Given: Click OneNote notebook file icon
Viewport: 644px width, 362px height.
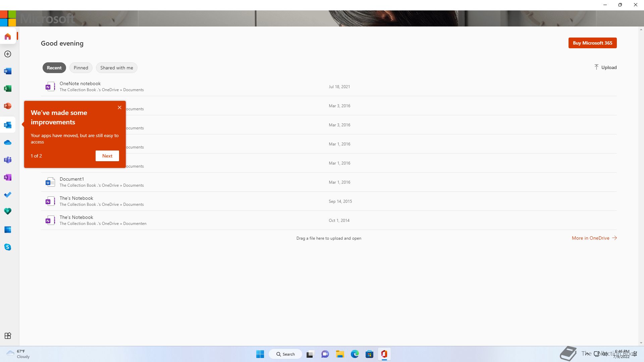Looking at the screenshot, I should [x=50, y=86].
